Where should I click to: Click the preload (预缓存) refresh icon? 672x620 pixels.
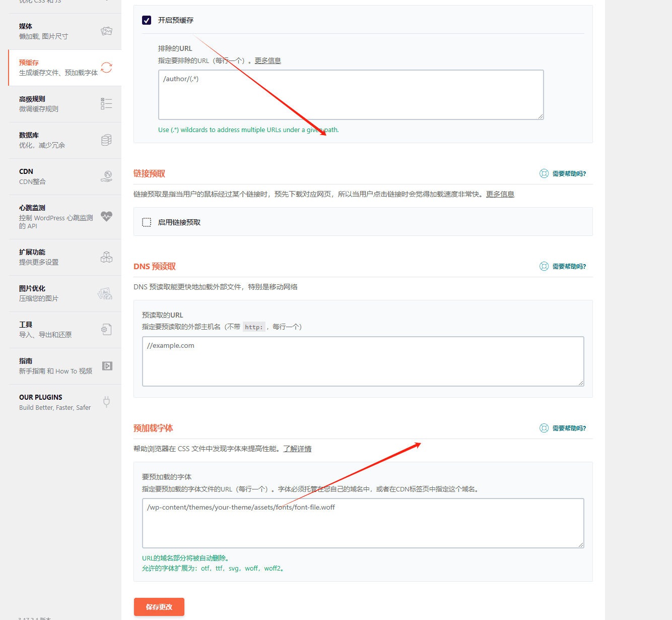click(106, 68)
